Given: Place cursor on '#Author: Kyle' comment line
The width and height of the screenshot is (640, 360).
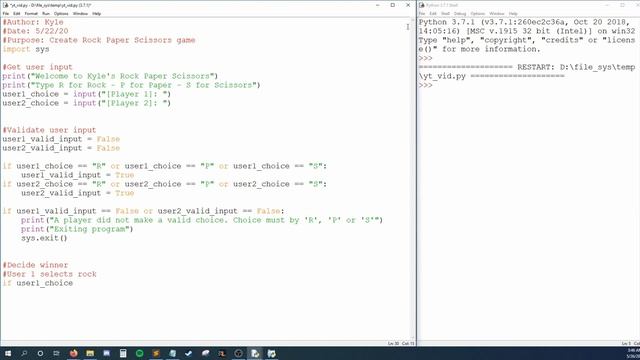Looking at the screenshot, I should click(x=33, y=22).
